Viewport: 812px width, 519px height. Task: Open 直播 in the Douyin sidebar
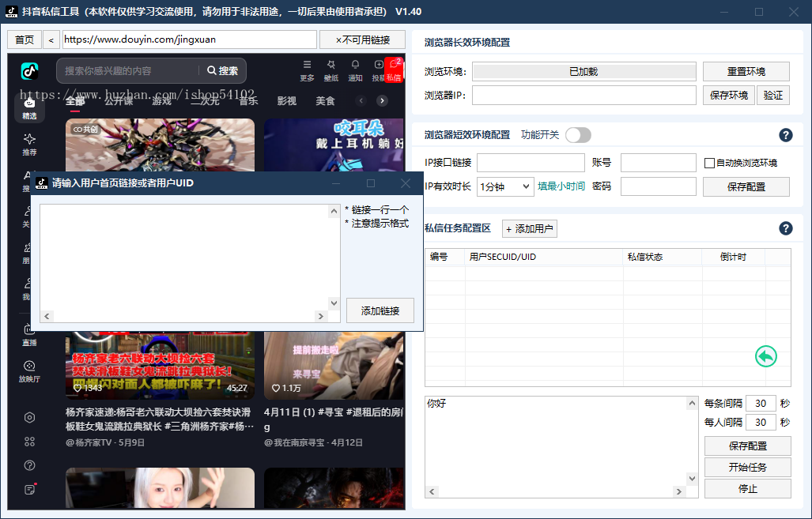[x=29, y=335]
